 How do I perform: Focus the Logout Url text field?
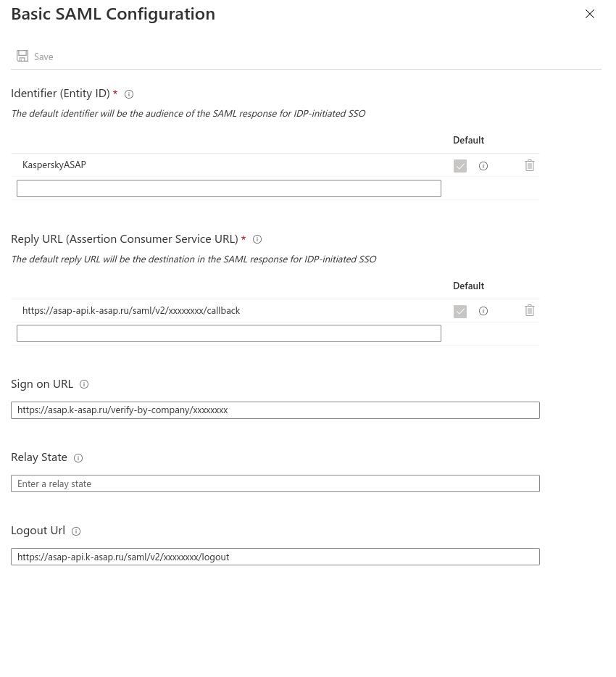click(275, 557)
